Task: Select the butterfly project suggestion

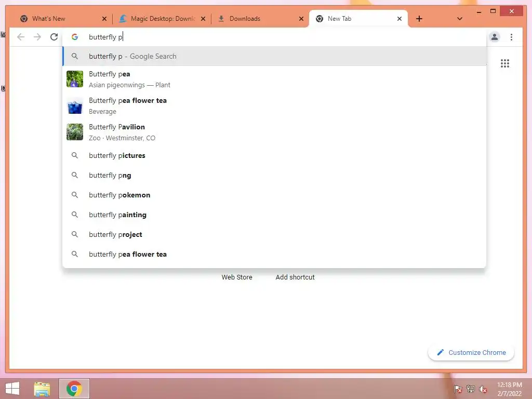Action: click(x=274, y=234)
